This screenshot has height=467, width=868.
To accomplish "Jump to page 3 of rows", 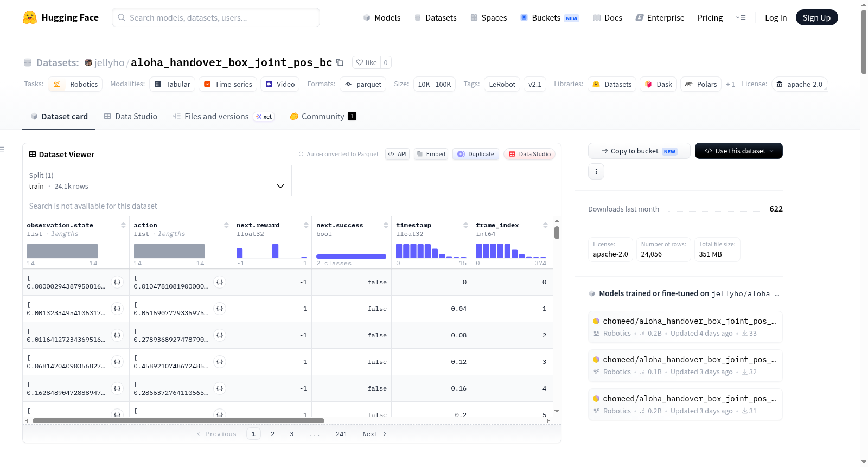I will [291, 434].
